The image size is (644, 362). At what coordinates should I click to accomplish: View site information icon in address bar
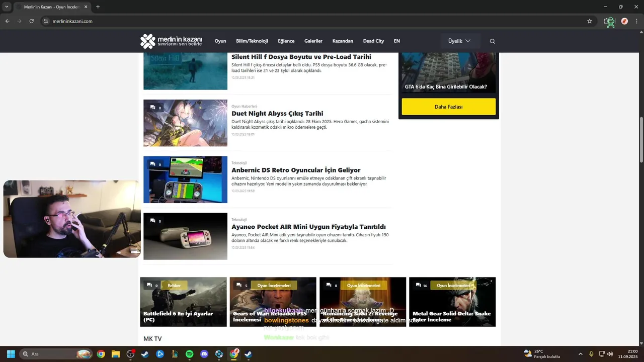tap(46, 21)
